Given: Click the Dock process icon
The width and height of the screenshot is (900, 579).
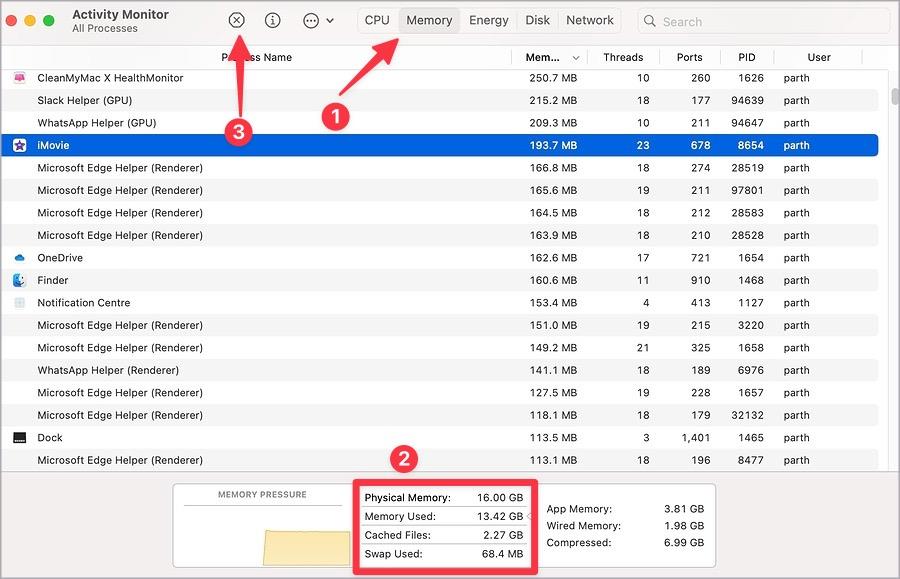Looking at the screenshot, I should tap(20, 437).
